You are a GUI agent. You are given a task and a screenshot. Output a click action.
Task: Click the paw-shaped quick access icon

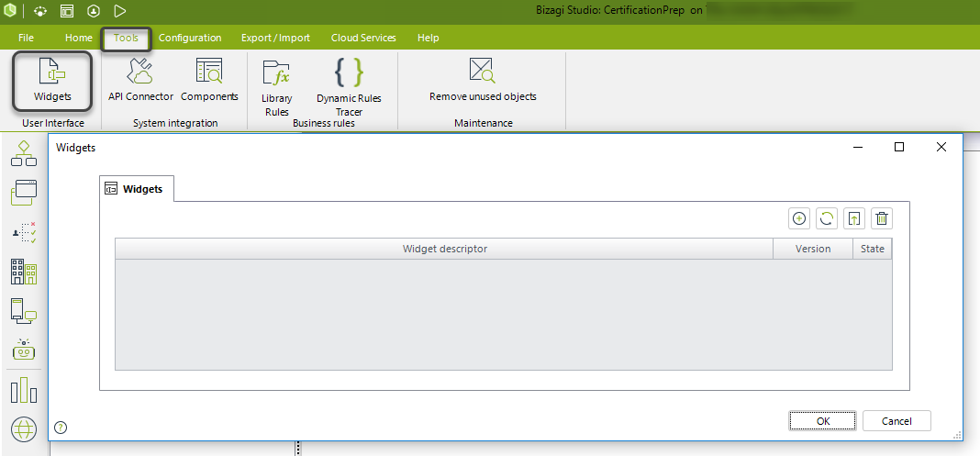click(40, 11)
